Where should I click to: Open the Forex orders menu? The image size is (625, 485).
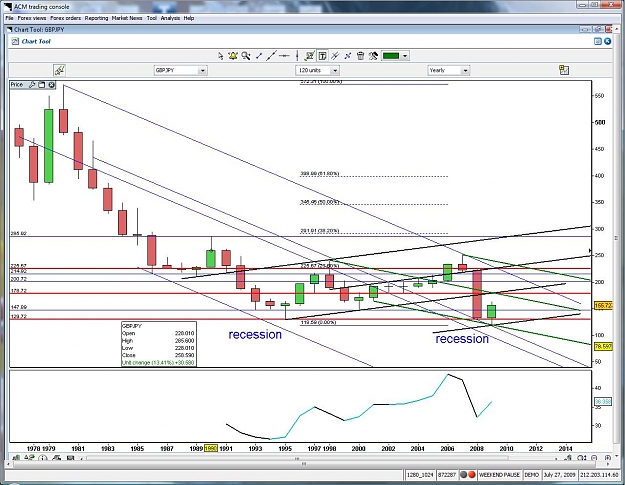click(66, 18)
